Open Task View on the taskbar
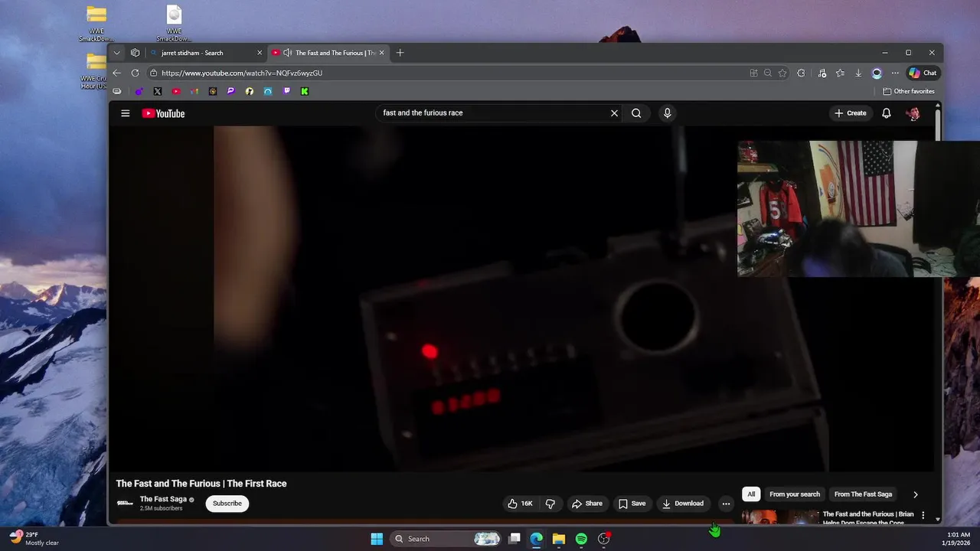980x551 pixels. (514, 539)
